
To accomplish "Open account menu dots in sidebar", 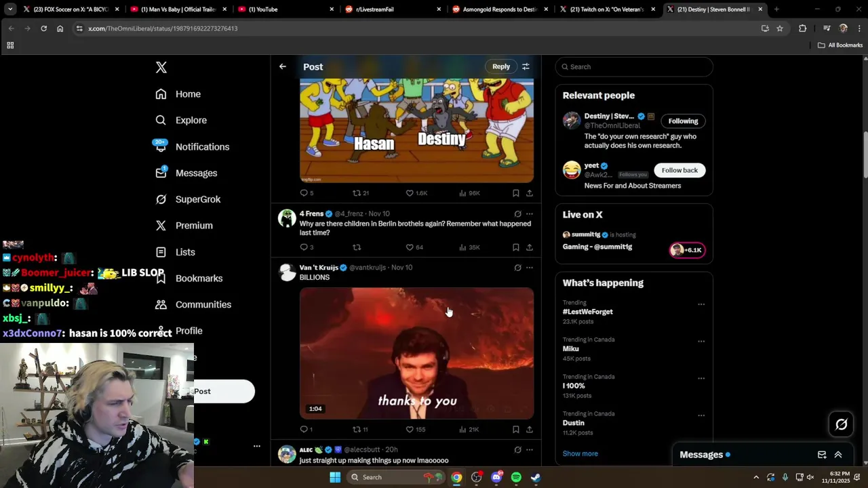I will (x=257, y=446).
